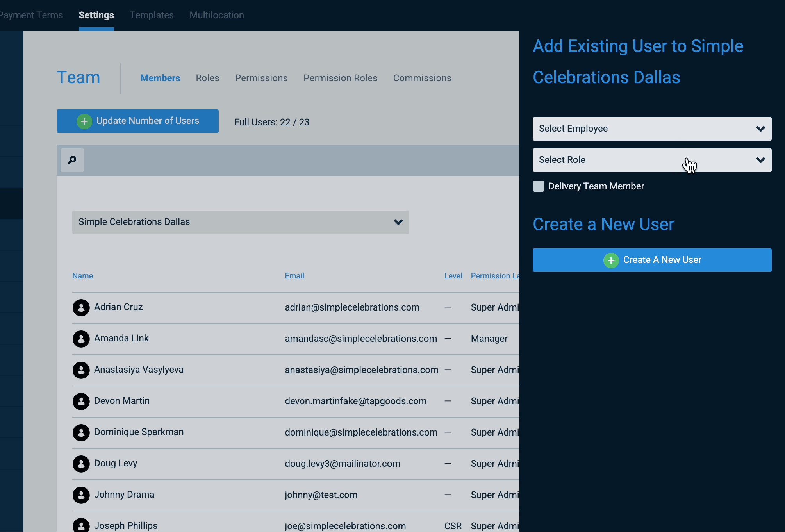
Task: Click email amandasc@simplecelebrations.com
Action: click(x=361, y=339)
